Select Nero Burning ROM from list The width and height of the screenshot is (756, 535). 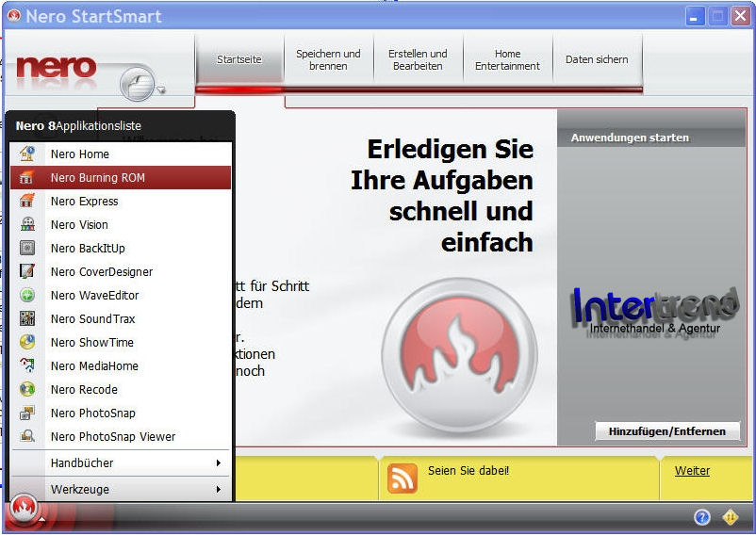pyautogui.click(x=98, y=177)
